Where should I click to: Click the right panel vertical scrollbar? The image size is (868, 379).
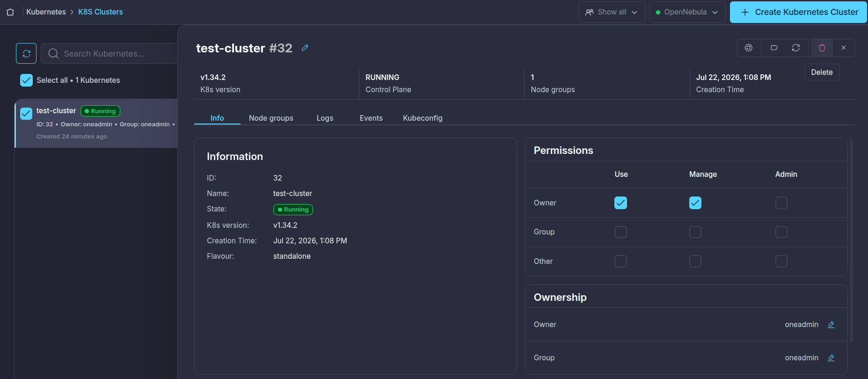(851, 241)
